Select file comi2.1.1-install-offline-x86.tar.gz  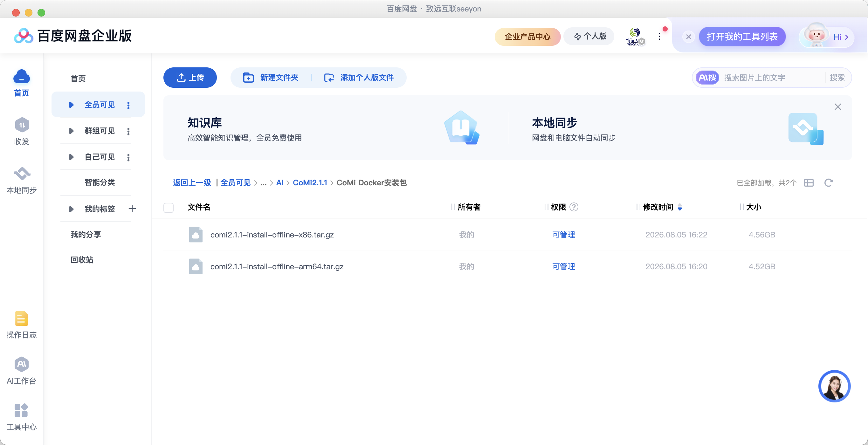pos(272,235)
